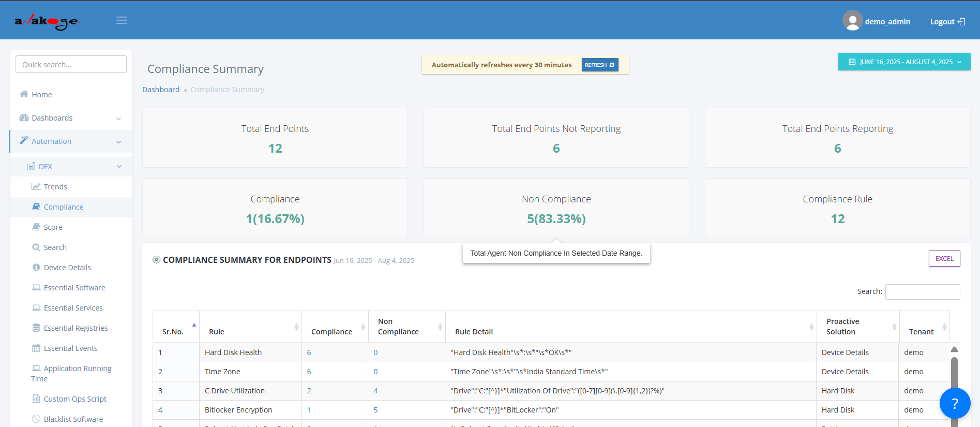The width and height of the screenshot is (980, 427).
Task: Open non compliance count 5 for Bitlocker Encryption
Action: [376, 410]
